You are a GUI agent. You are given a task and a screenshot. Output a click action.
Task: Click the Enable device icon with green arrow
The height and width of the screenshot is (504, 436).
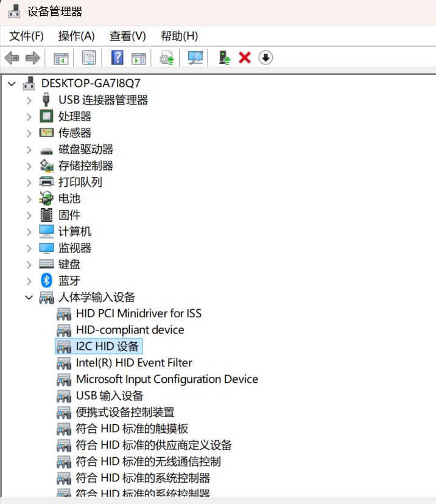click(x=225, y=58)
